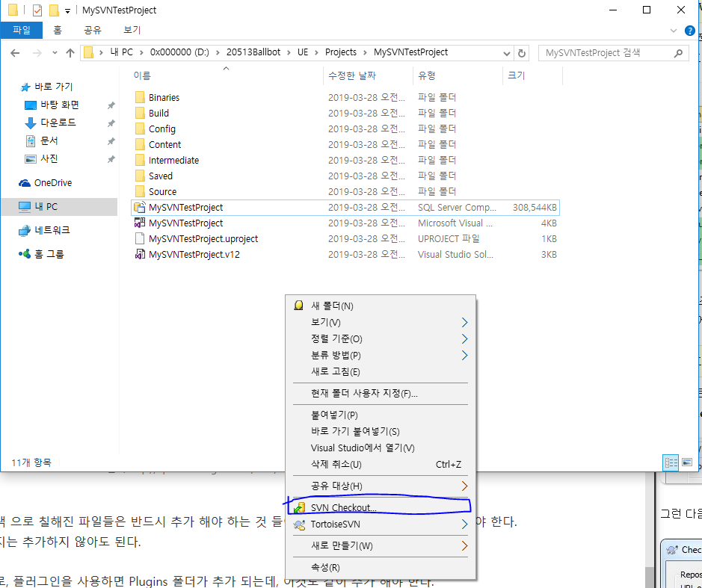The width and height of the screenshot is (702, 588).
Task: Open the 공유 ribbon tab
Action: coord(93,30)
